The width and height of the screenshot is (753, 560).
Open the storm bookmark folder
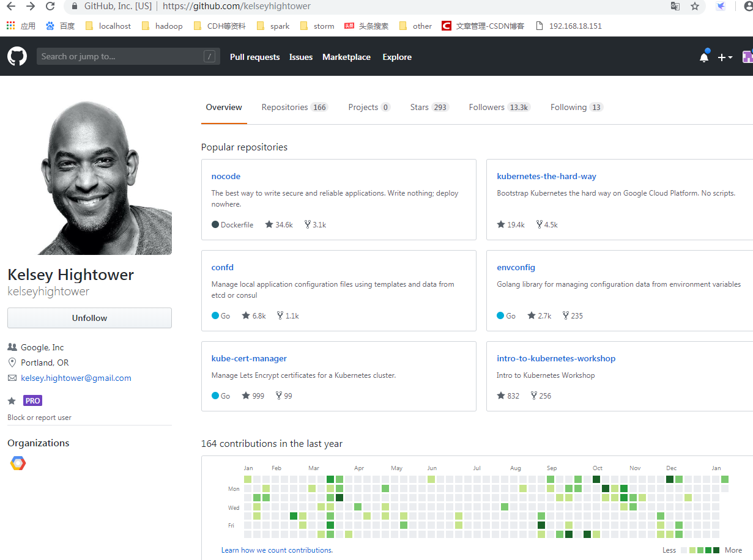[x=317, y=26]
